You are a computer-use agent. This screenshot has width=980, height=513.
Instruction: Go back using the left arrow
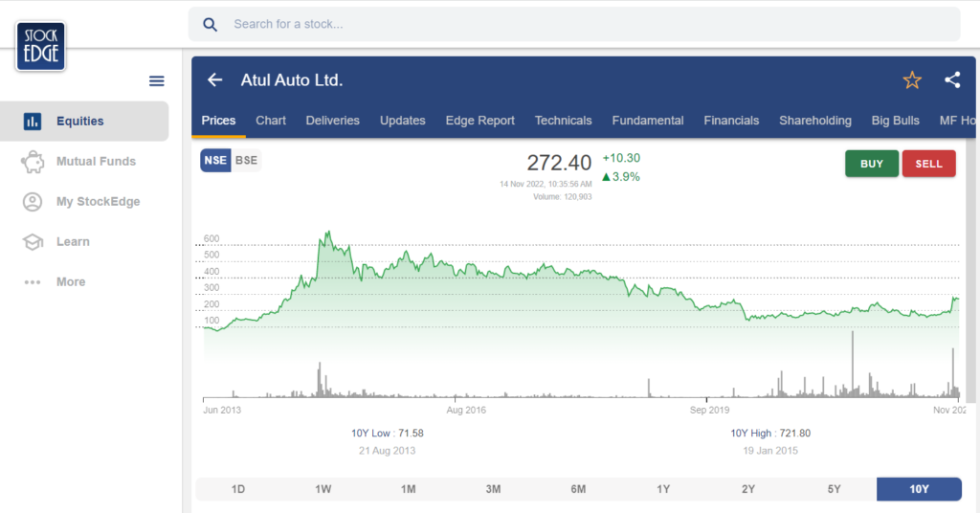[x=215, y=80]
